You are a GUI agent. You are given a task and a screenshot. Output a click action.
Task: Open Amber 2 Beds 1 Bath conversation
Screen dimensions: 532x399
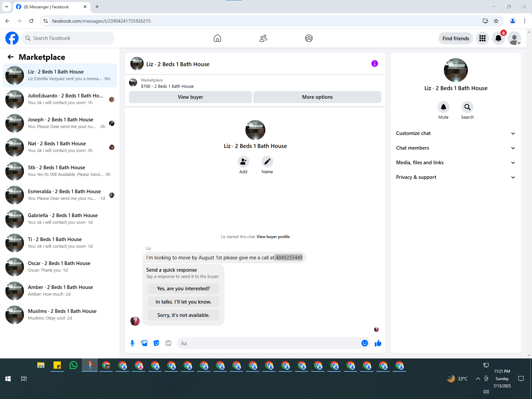[60, 291]
